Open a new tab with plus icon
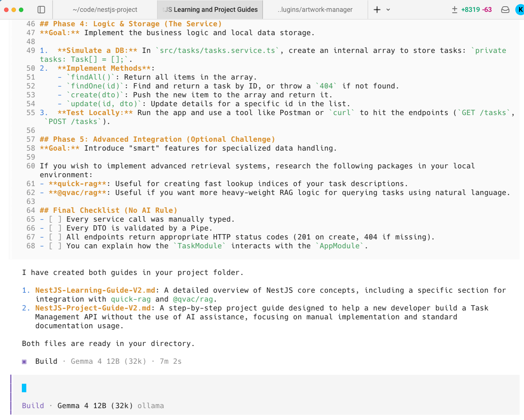Viewport: 524px width, 420px height. [x=377, y=10]
